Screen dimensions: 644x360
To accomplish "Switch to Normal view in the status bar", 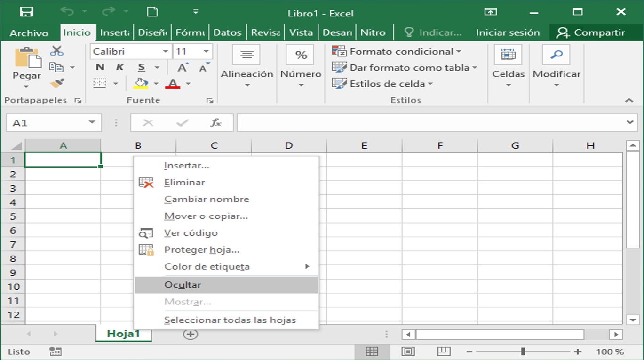I will click(x=372, y=352).
